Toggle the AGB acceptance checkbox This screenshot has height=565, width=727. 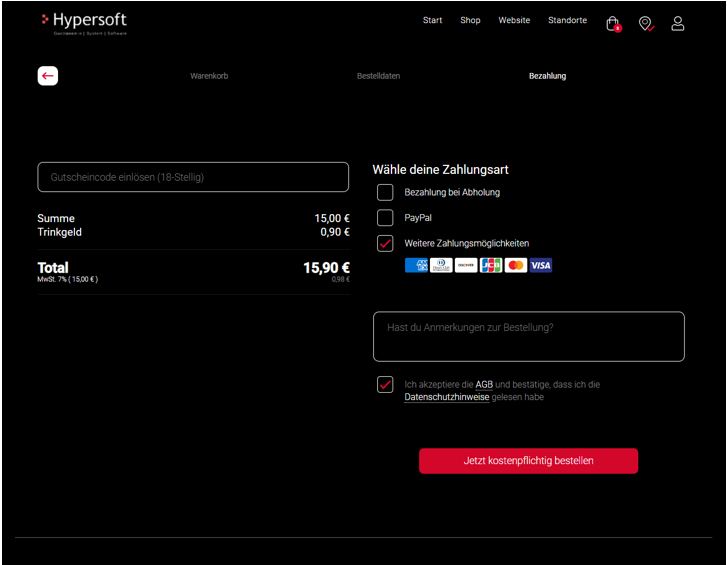point(385,384)
